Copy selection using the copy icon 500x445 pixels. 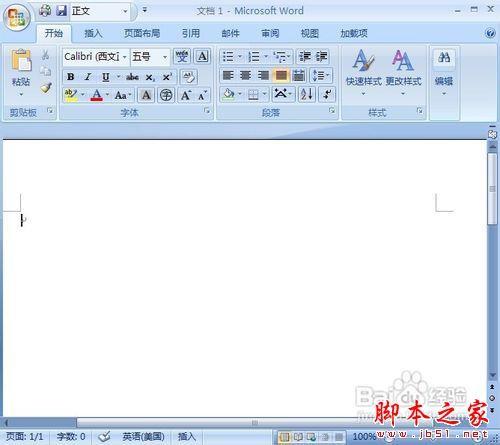coord(46,71)
